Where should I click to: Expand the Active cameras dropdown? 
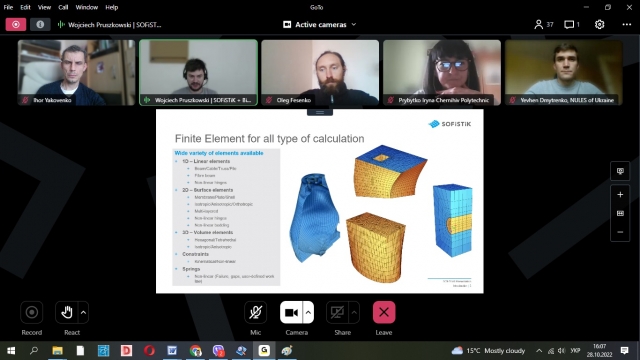pos(320,24)
